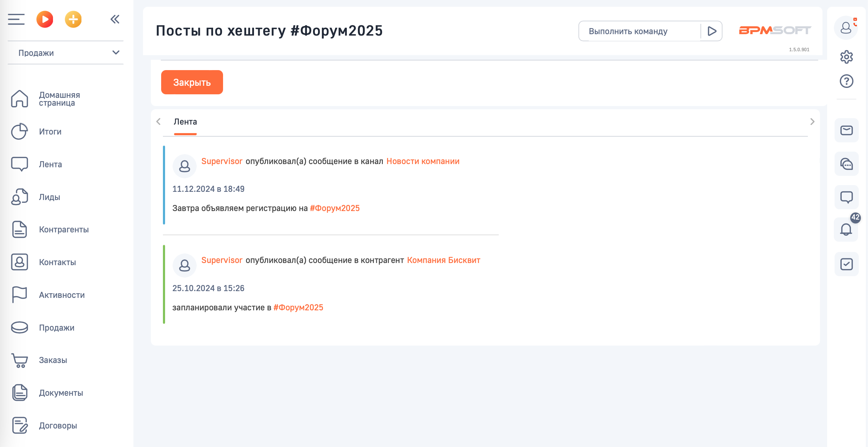Open the help question mark icon

[847, 81]
